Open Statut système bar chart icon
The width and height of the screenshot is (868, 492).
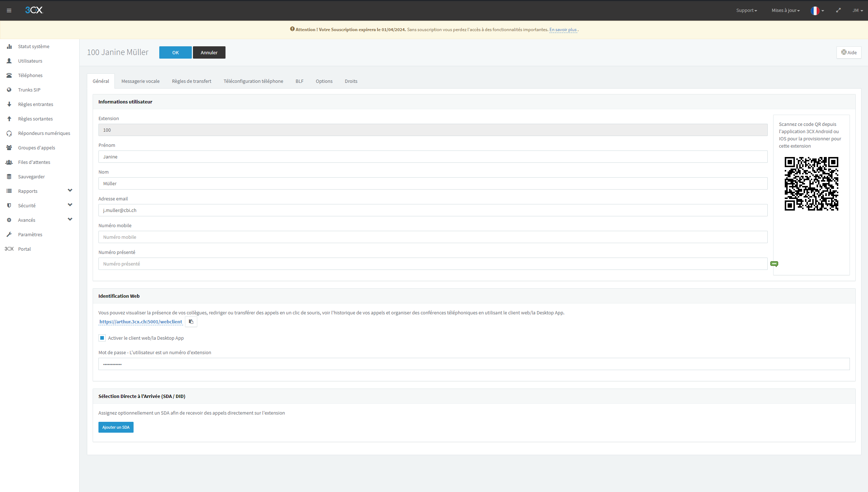(x=9, y=46)
